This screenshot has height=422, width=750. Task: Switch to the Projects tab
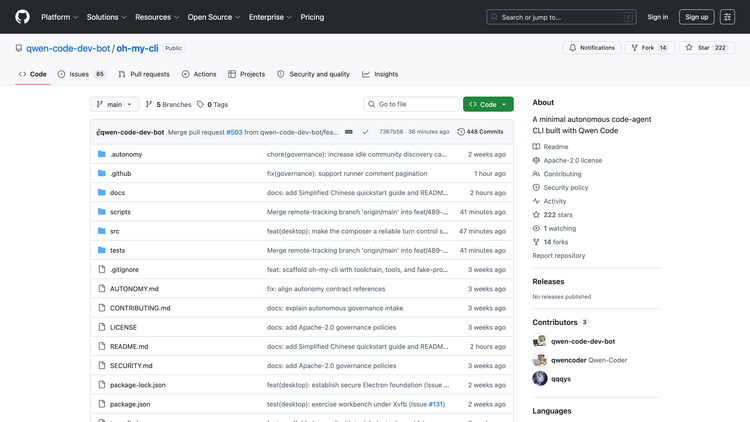click(x=246, y=74)
